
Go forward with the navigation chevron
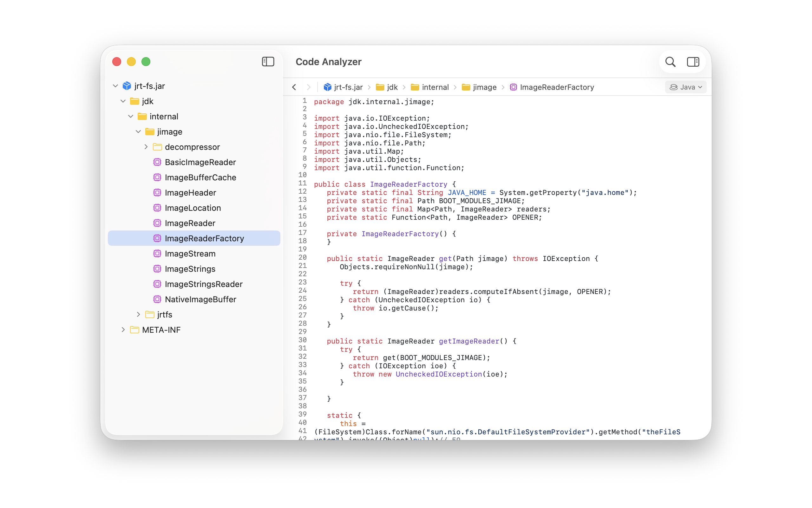pos(308,87)
